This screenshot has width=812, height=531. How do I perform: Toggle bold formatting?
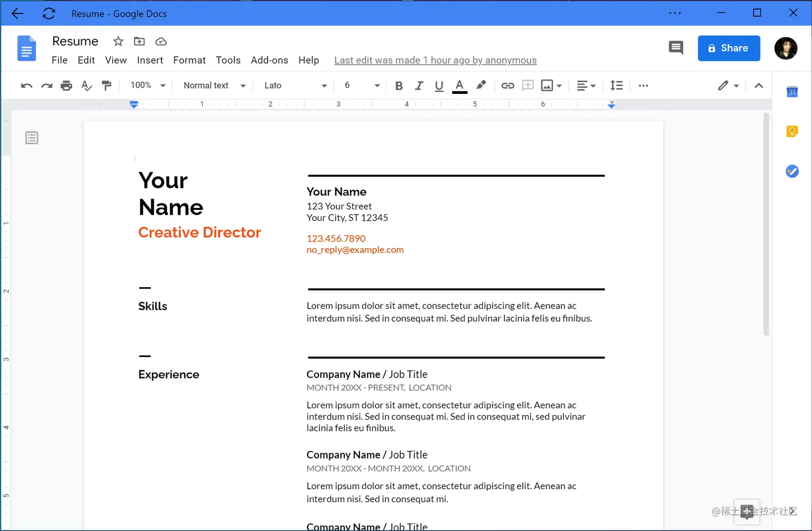399,85
